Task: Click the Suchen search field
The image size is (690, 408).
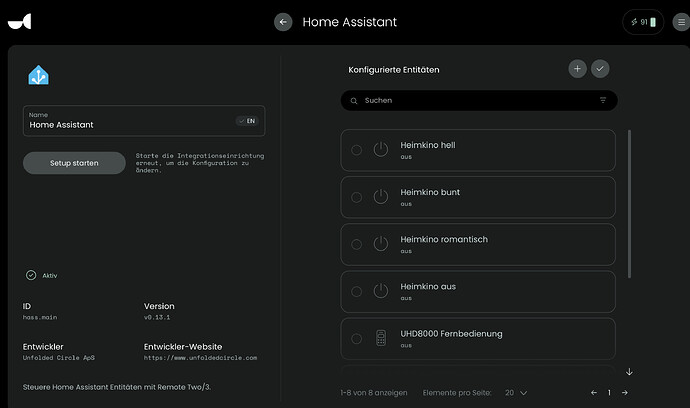Action: coord(470,101)
